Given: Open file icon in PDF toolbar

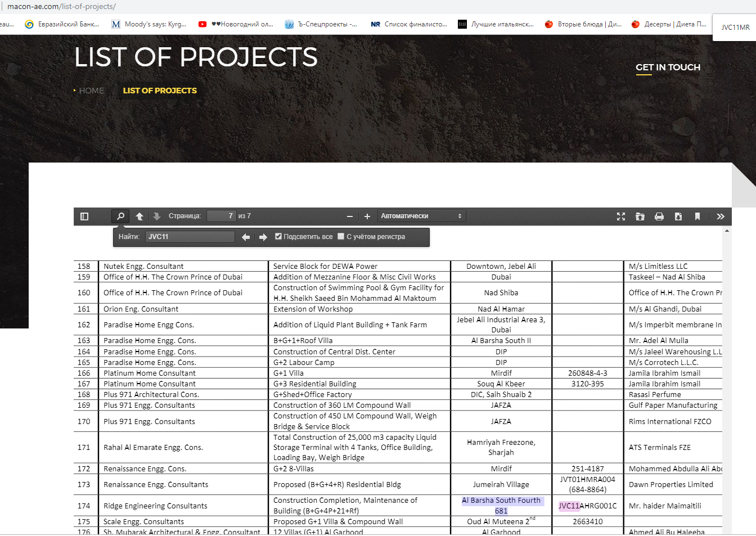Looking at the screenshot, I should tap(640, 217).
